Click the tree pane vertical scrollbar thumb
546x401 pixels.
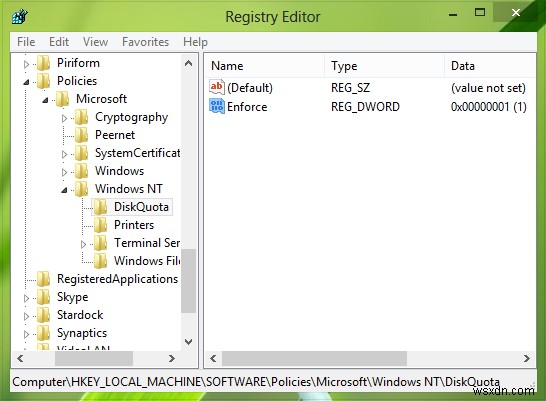point(189,281)
